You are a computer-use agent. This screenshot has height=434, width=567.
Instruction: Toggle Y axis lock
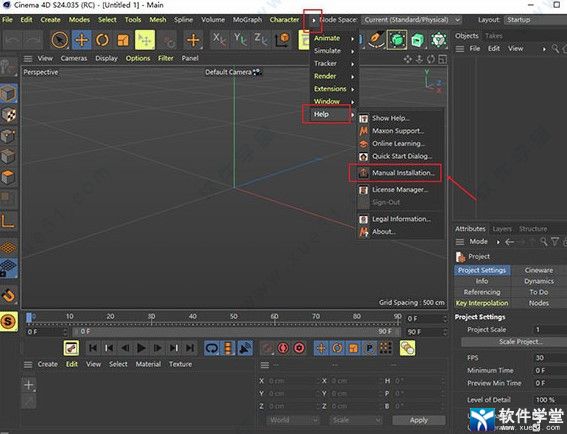tap(240, 39)
